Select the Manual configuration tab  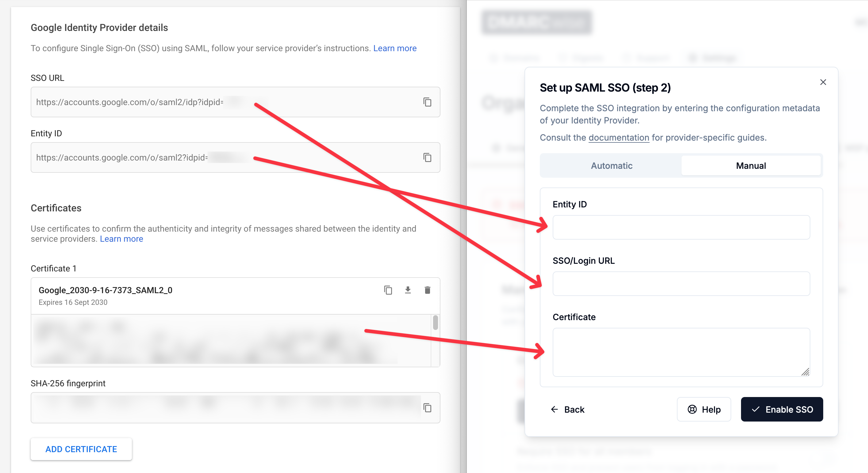751,165
